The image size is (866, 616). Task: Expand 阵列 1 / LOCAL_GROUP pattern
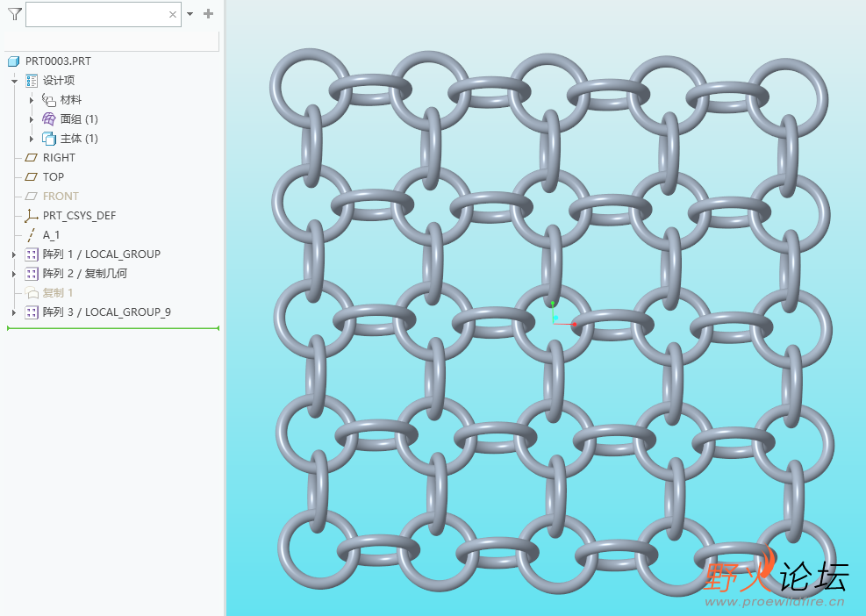click(x=14, y=254)
